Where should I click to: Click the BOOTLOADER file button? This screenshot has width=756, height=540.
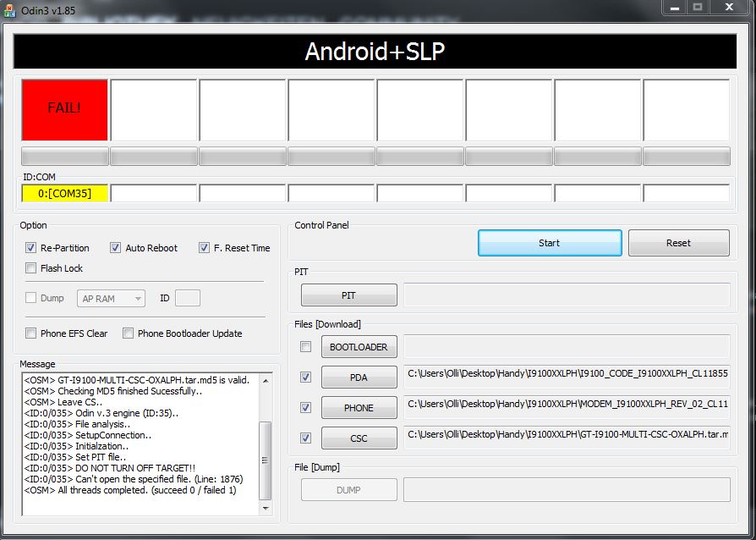[x=359, y=347]
